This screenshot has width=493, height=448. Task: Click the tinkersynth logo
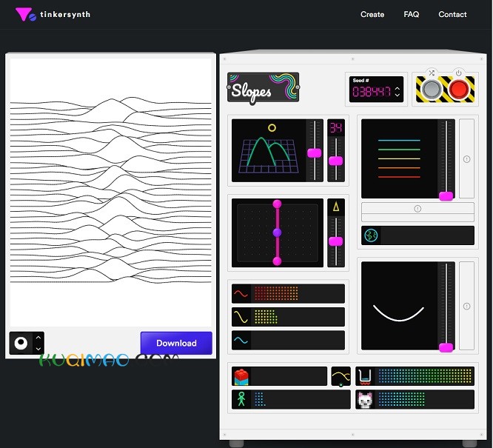click(53, 14)
